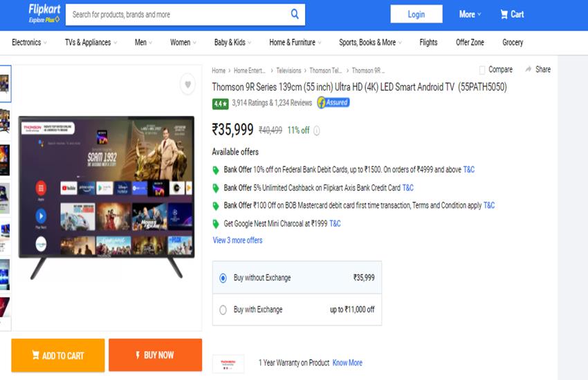Go to Home Entert... breadcrumb
588x380 pixels.
pyautogui.click(x=249, y=70)
